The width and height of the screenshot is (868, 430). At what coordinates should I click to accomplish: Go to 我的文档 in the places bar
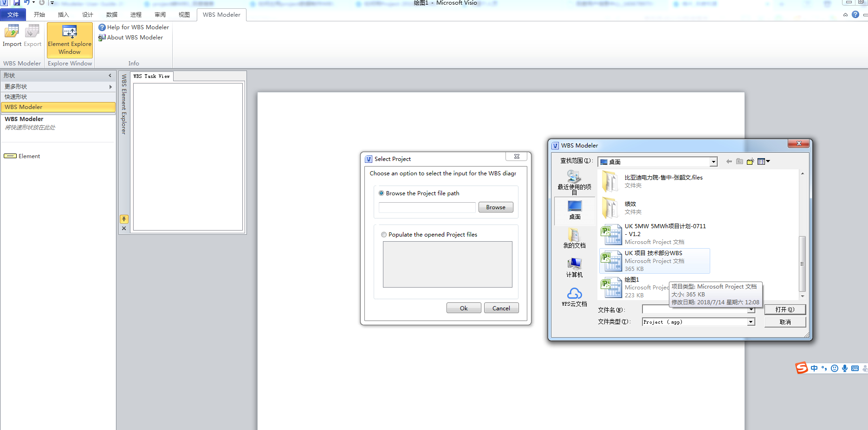tap(575, 238)
